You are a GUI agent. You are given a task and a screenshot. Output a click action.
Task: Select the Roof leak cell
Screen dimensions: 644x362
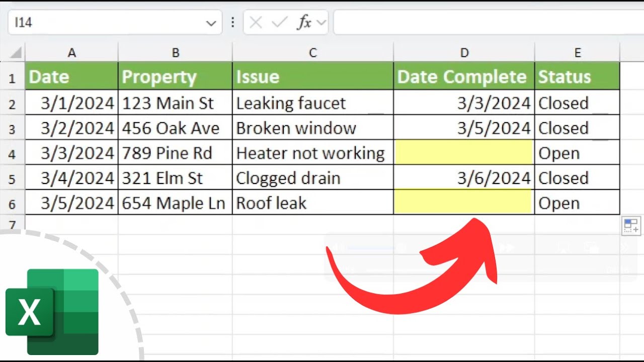(x=313, y=203)
